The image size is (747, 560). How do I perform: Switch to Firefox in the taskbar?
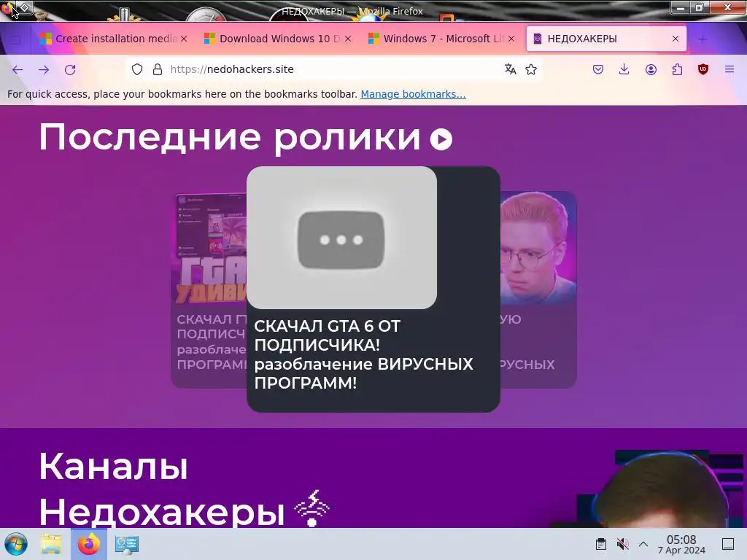89,544
